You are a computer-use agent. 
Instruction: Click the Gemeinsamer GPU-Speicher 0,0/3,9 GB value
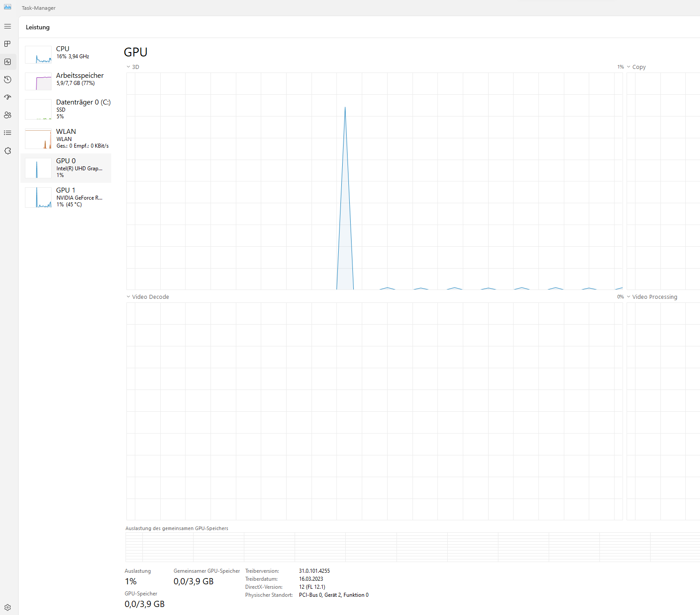(x=194, y=582)
